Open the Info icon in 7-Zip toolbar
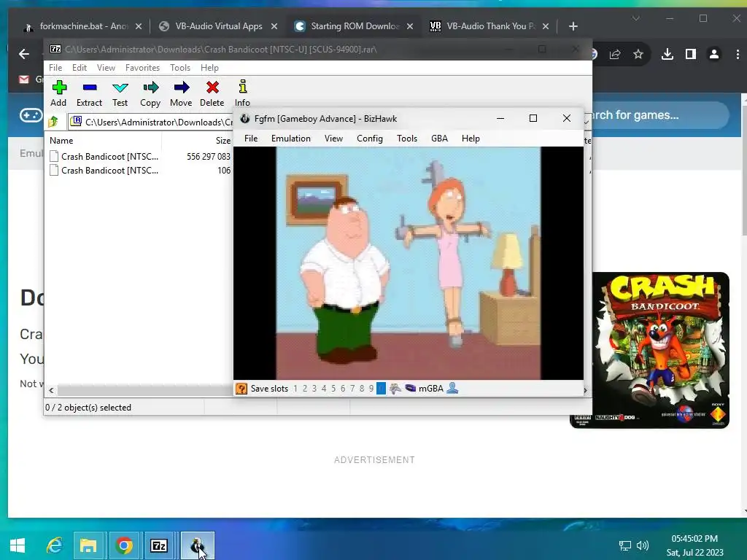 tap(242, 93)
